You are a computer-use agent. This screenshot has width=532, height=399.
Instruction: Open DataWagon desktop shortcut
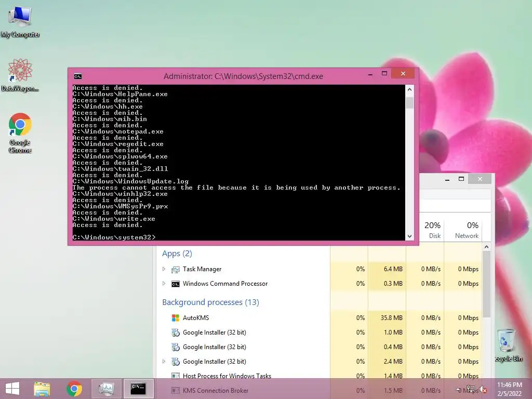(20, 75)
